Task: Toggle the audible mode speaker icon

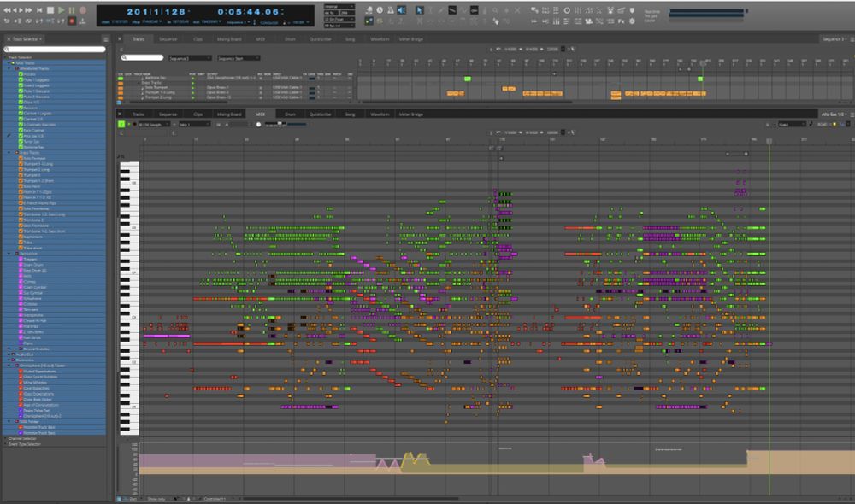Action: [401, 9]
